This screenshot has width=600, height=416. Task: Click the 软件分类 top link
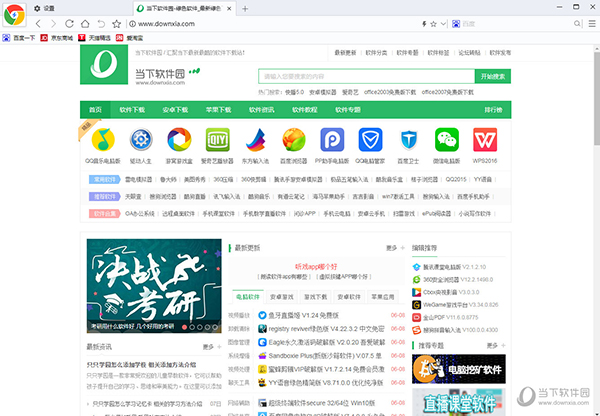376,53
